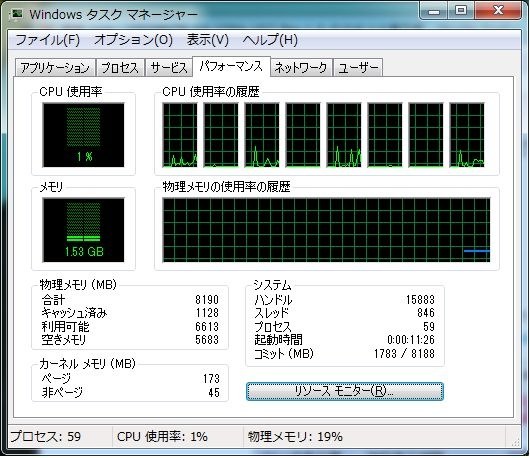530x458 pixels.
Task: Click the 物理メモリ (MB) group label
Action: [x=78, y=285]
